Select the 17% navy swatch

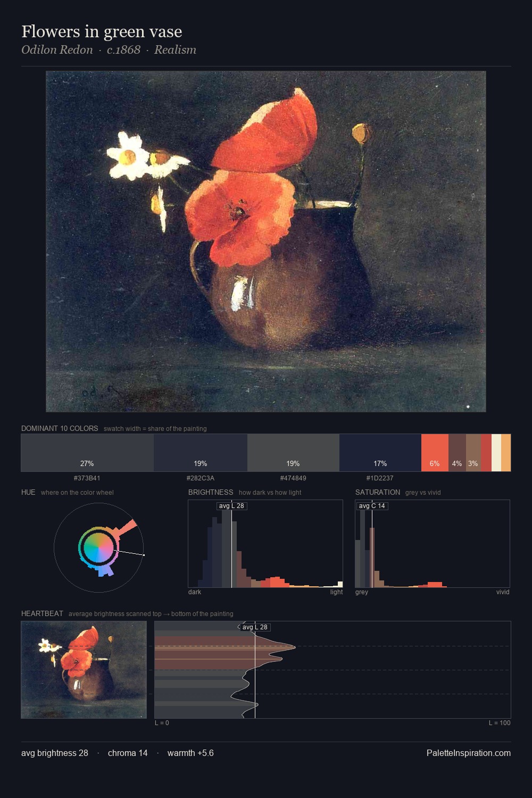click(x=380, y=453)
